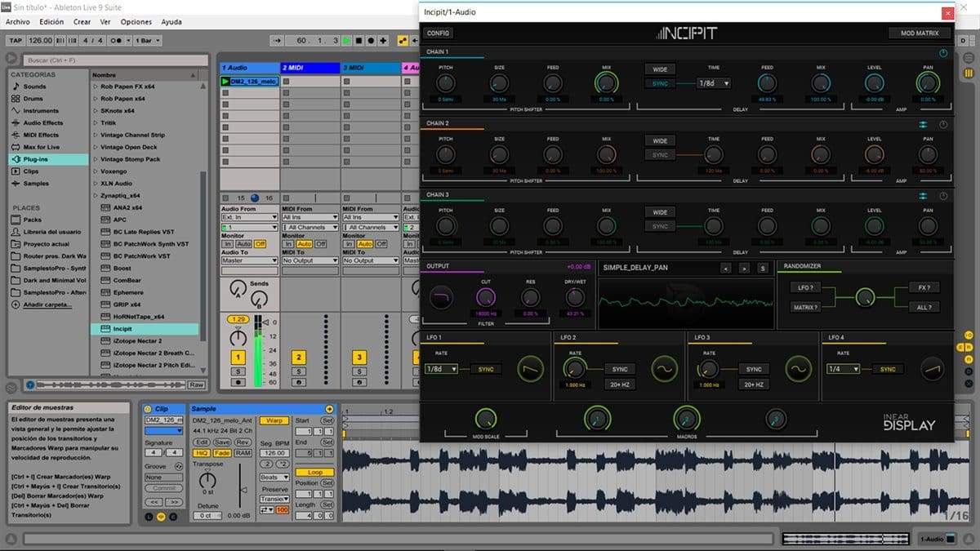
Task: Click the TAP tempo button
Action: click(x=15, y=40)
